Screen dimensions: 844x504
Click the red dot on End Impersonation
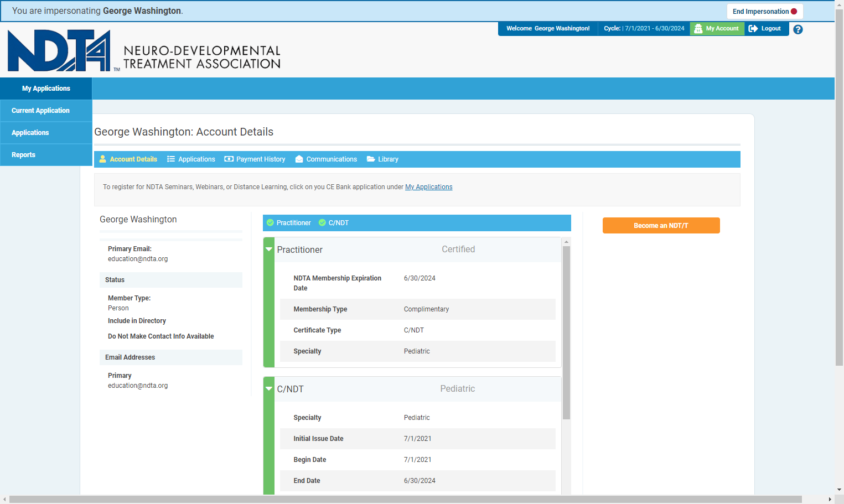pyautogui.click(x=794, y=12)
